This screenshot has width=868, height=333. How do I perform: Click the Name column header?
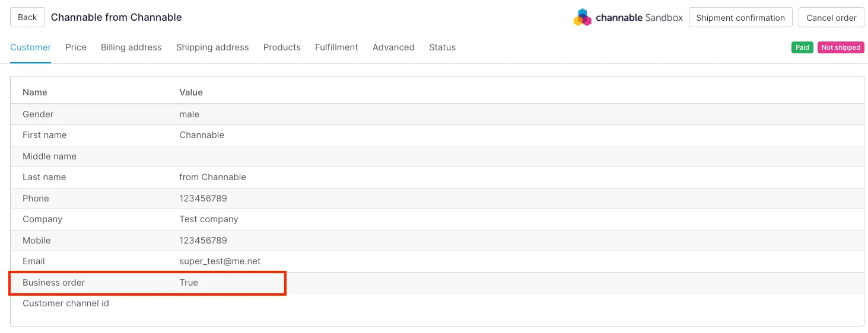pos(35,92)
